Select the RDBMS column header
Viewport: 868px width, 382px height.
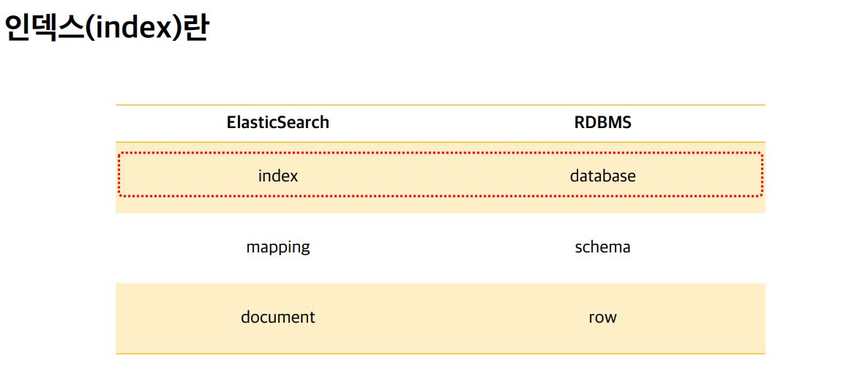(x=603, y=123)
